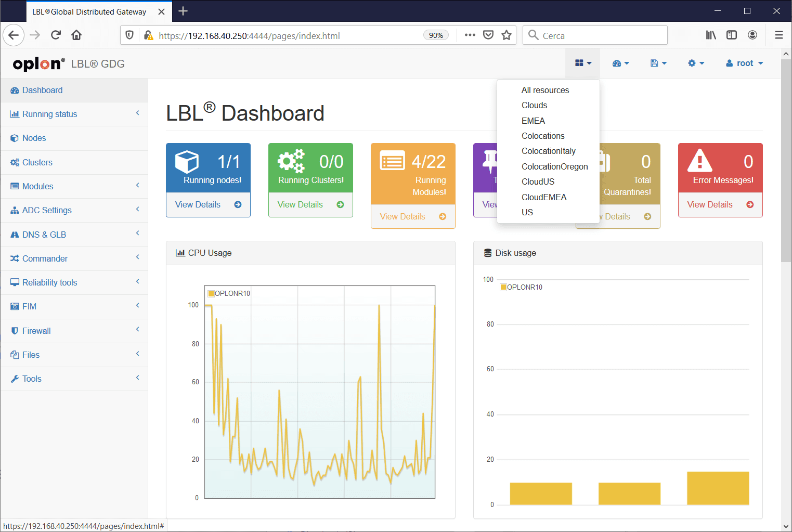Expand Commander sidebar chevron

[138, 257]
